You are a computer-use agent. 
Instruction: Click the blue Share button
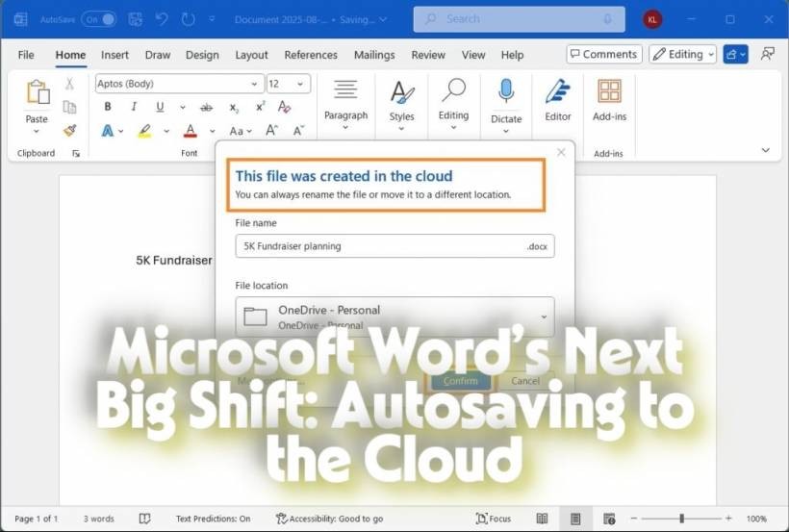735,55
